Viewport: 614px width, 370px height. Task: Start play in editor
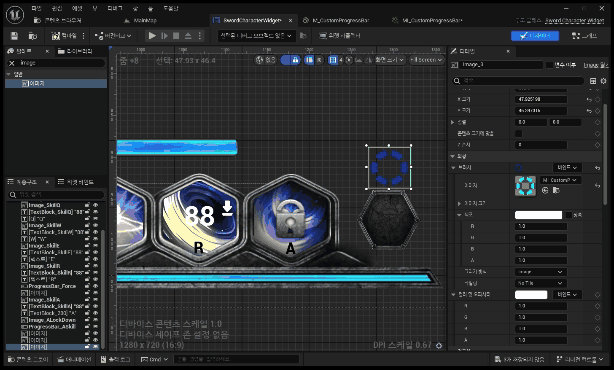(152, 36)
